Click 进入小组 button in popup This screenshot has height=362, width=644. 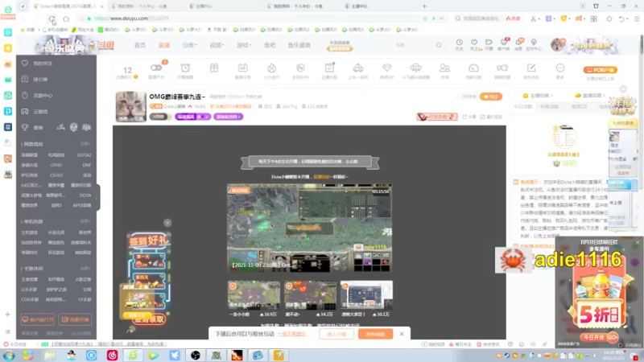336,334
